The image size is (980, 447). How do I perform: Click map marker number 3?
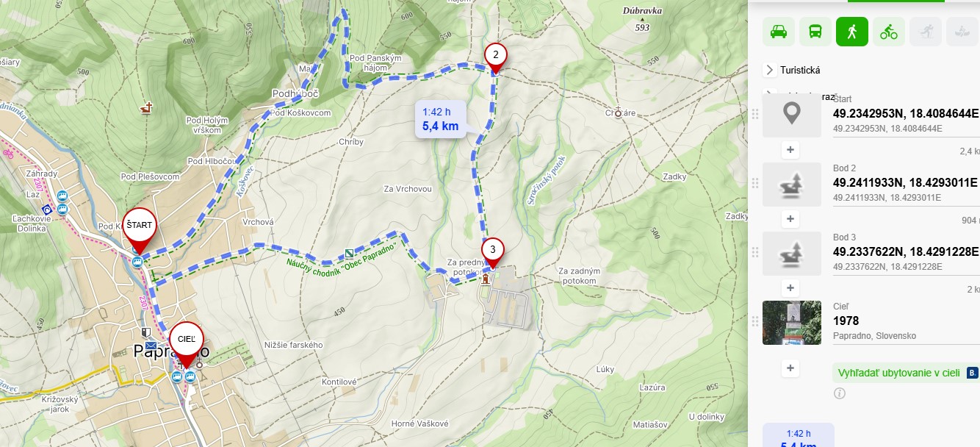tap(493, 251)
